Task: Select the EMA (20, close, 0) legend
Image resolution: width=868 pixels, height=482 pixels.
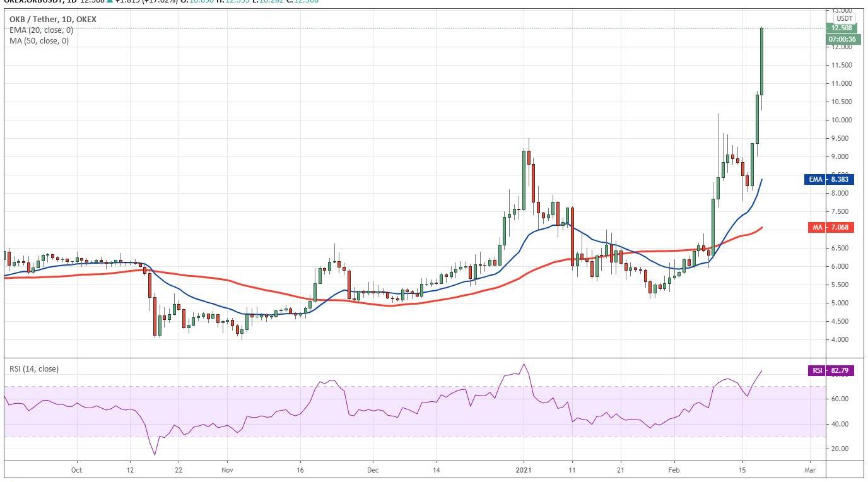Action: tap(42, 30)
